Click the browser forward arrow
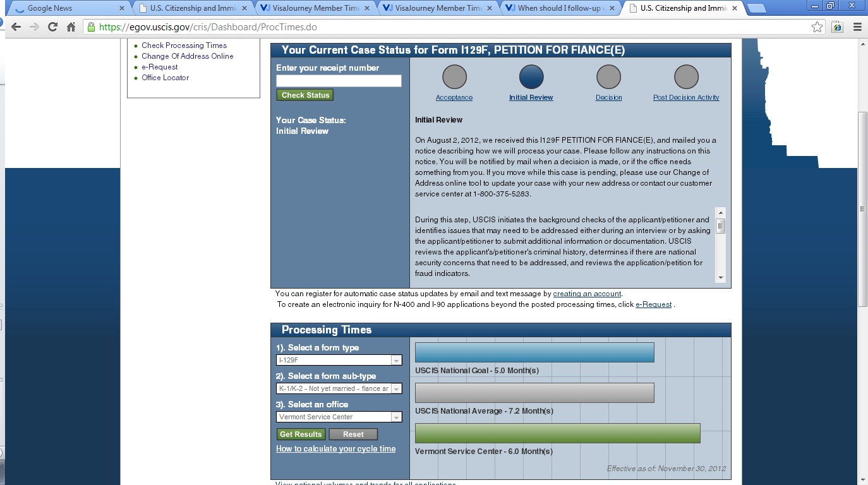Image resolution: width=868 pixels, height=485 pixels. click(x=34, y=27)
